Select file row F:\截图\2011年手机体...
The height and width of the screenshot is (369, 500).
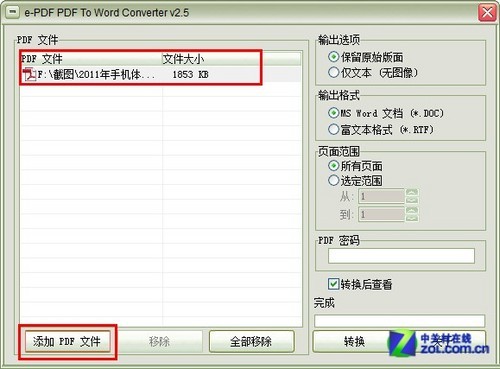[x=160, y=74]
